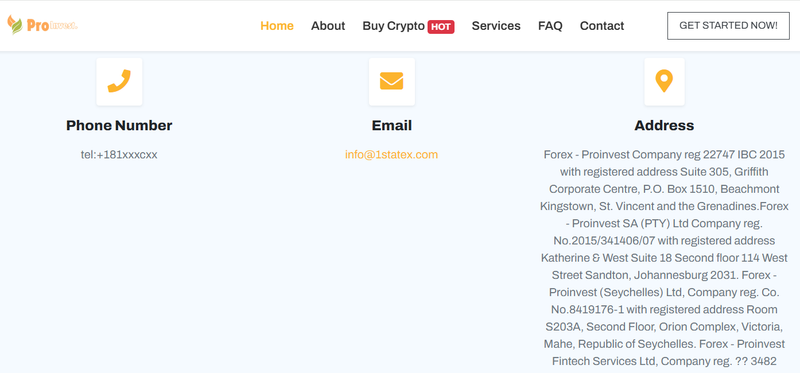Viewport: 800px width, 373px height.
Task: Click text 'Forex - Proinvest Company reg 22747 IBC 2015'
Action: (x=664, y=155)
